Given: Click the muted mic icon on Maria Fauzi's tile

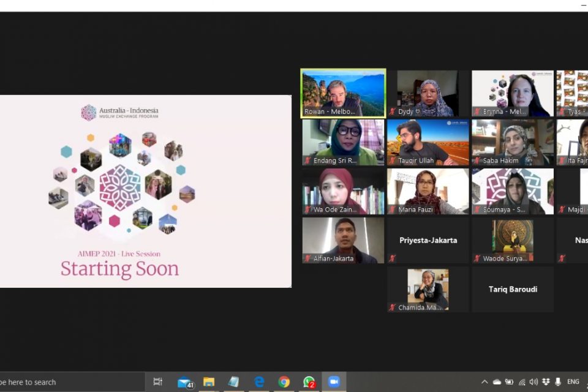Looking at the screenshot, I should click(x=392, y=209).
